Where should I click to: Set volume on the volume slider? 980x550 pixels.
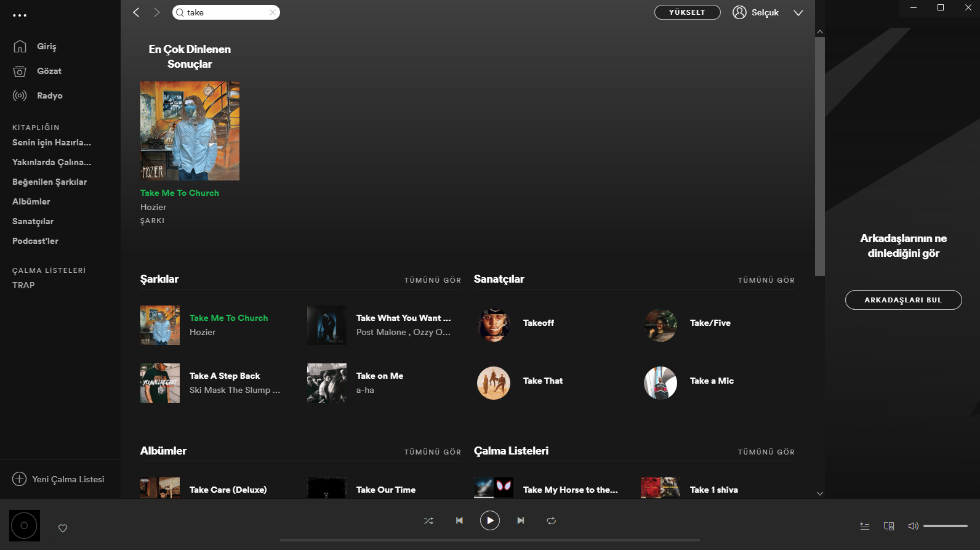point(946,526)
